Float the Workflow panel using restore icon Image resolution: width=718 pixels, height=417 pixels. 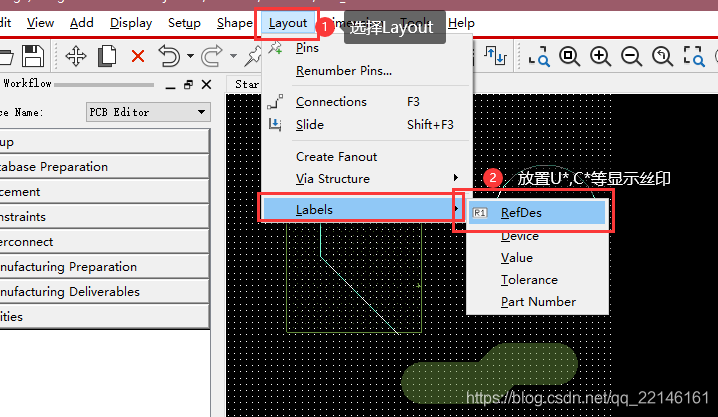(188, 85)
